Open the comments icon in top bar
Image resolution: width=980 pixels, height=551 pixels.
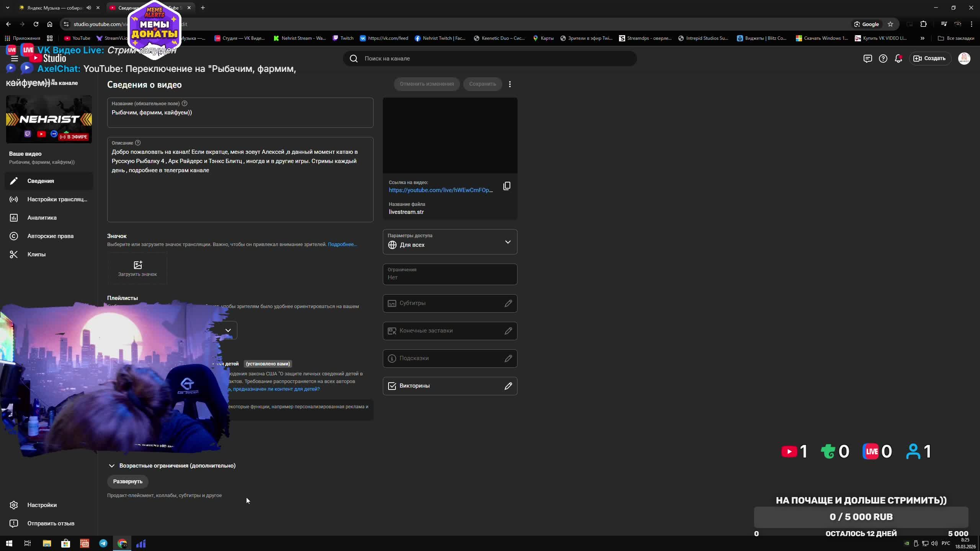pyautogui.click(x=867, y=59)
